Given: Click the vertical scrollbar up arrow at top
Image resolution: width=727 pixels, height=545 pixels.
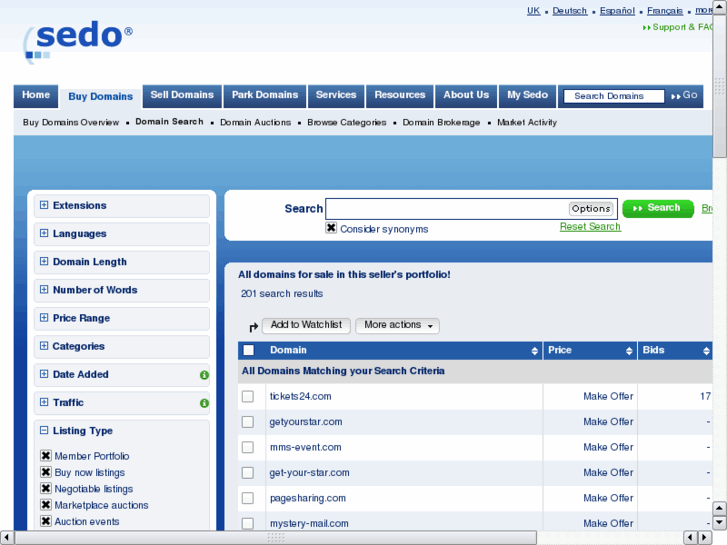Looking at the screenshot, I should click(720, 6).
